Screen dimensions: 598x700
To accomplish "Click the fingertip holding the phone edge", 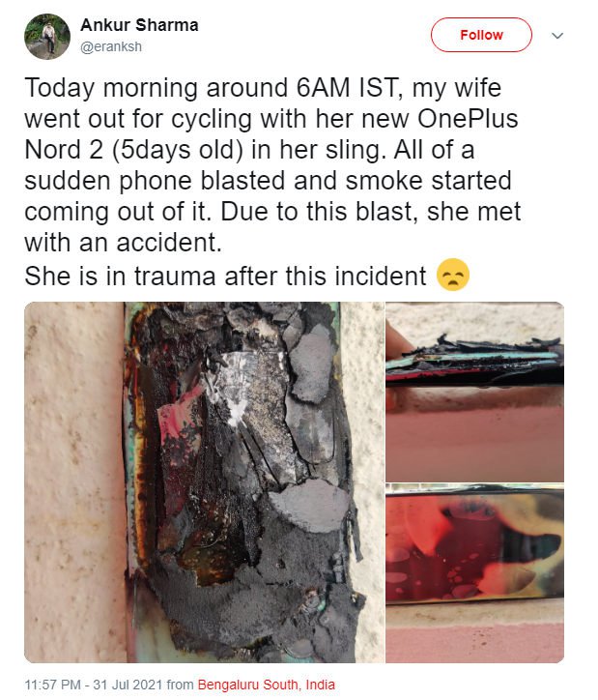I will [398, 339].
